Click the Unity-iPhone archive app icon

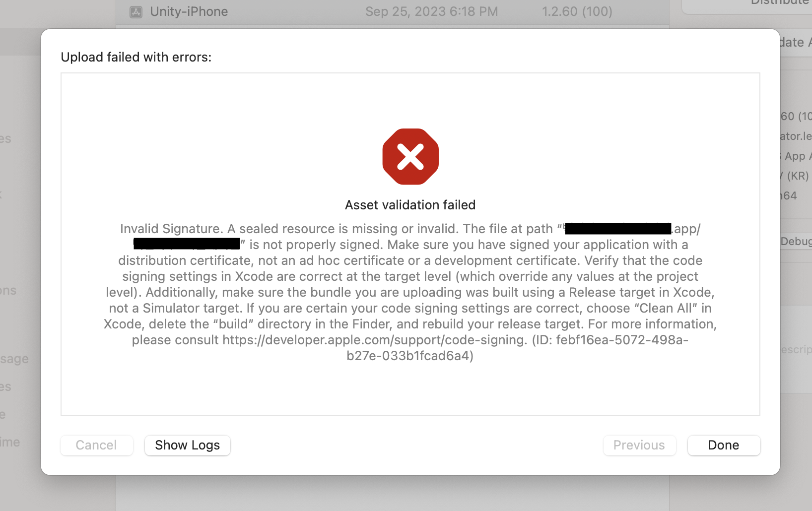point(136,12)
